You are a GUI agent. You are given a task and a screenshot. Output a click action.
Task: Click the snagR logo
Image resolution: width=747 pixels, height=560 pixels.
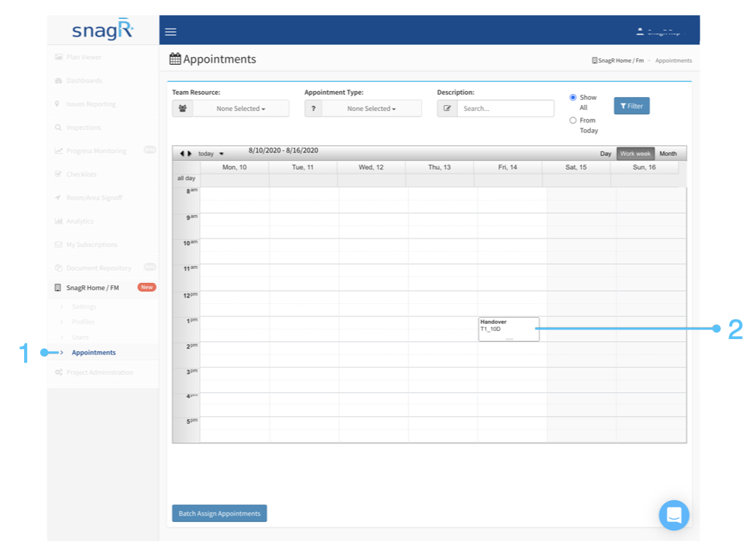tap(102, 29)
